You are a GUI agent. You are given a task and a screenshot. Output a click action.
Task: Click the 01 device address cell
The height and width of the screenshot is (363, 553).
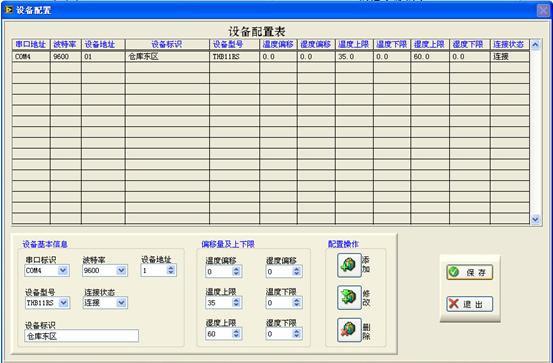[103, 56]
